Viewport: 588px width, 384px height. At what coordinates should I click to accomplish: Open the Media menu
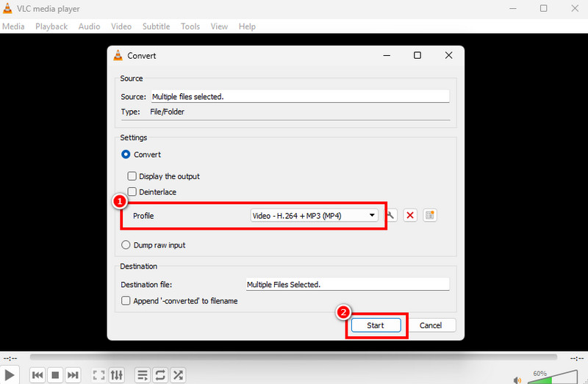pyautogui.click(x=13, y=26)
